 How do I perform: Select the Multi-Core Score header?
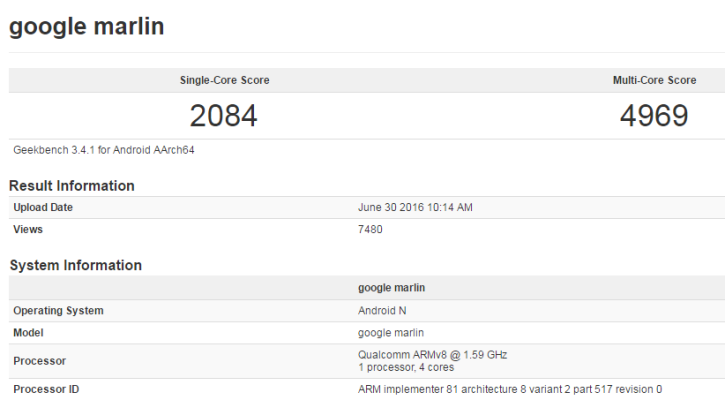pyautogui.click(x=654, y=80)
